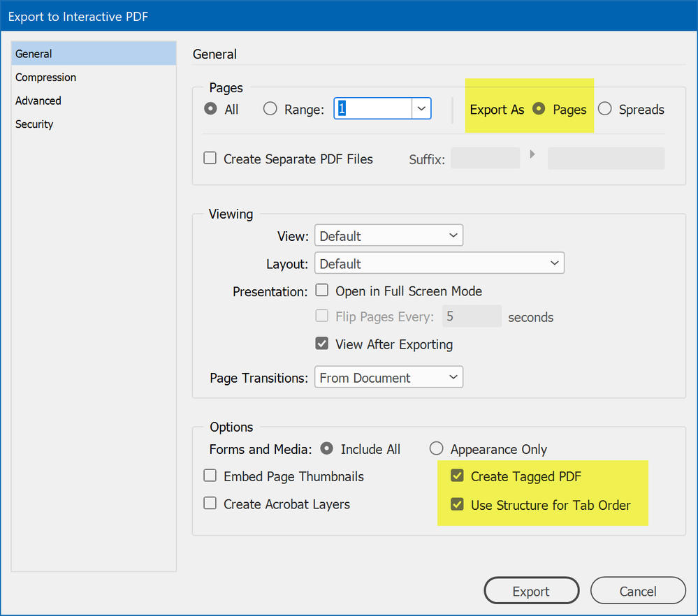Screen dimensions: 698x616
Task: Expand the page range dropdown arrow
Action: [421, 109]
